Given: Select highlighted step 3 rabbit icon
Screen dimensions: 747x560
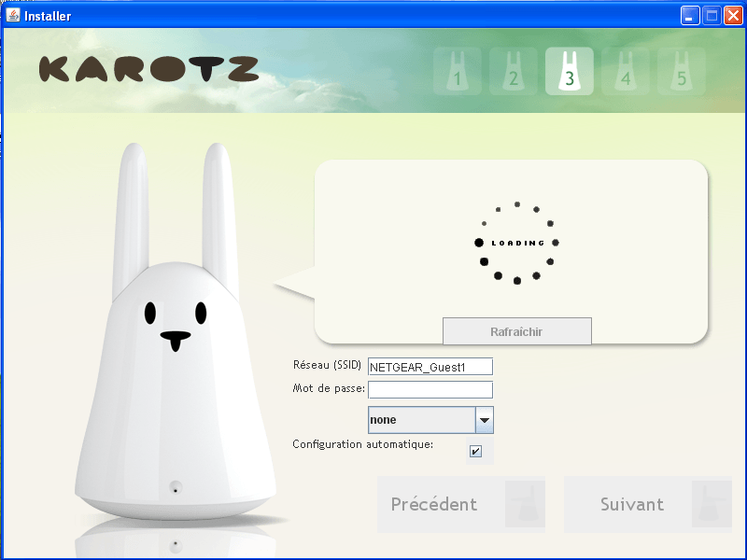Looking at the screenshot, I should click(x=570, y=71).
